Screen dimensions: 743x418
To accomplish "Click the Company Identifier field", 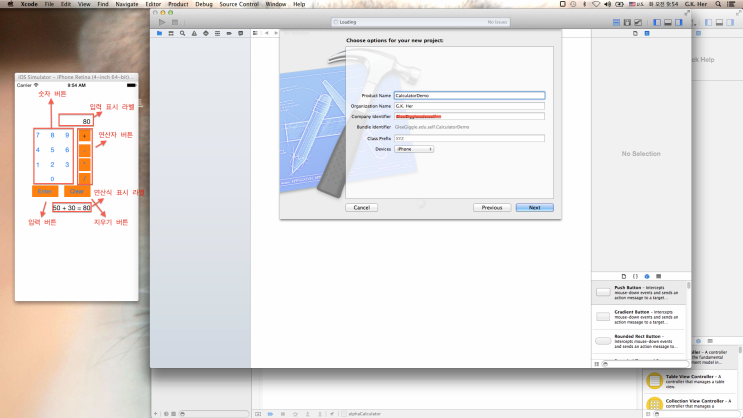I will click(x=470, y=116).
